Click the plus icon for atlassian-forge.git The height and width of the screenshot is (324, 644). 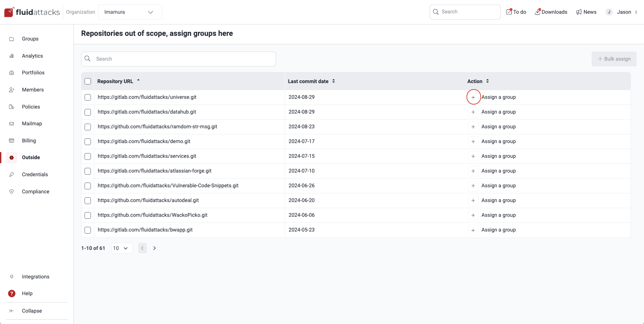(473, 171)
